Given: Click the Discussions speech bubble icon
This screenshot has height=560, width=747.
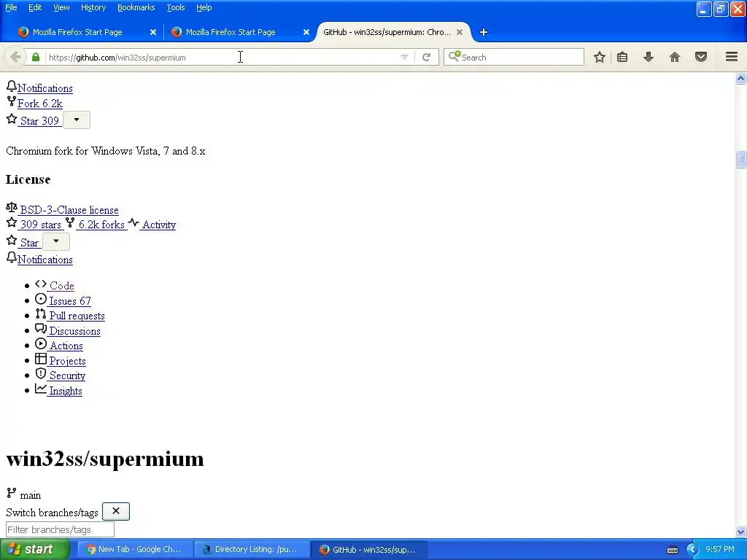Looking at the screenshot, I should tap(41, 329).
